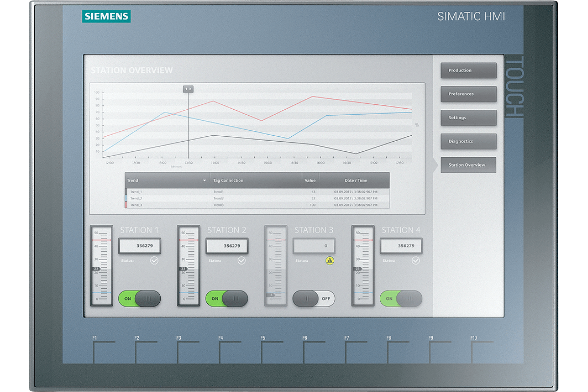Image resolution: width=588 pixels, height=392 pixels.
Task: Turn off Station 1 switch
Action: click(140, 298)
